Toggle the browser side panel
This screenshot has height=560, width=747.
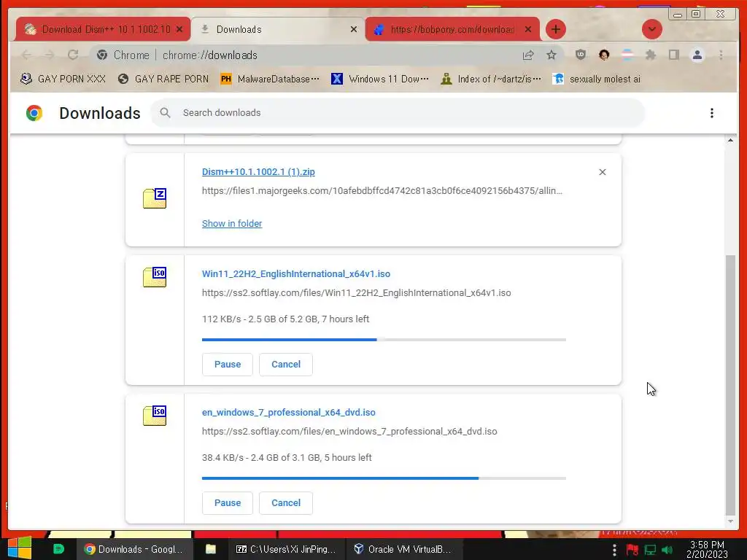673,55
